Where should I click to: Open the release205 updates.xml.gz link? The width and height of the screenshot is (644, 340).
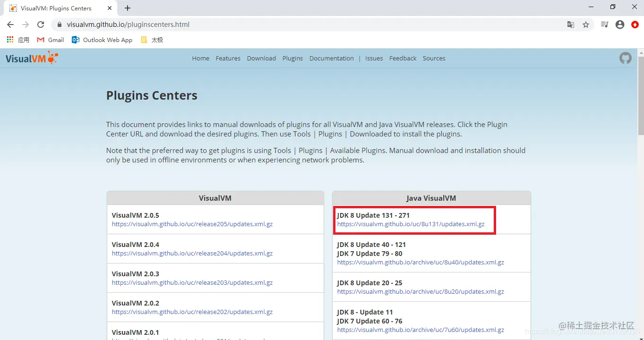click(192, 224)
